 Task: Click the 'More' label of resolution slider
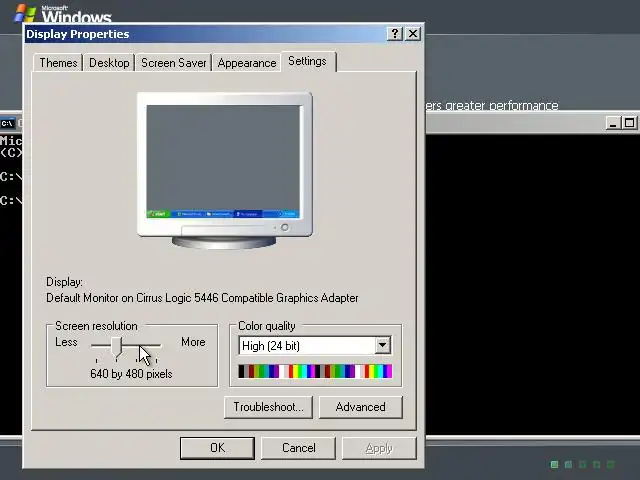(193, 342)
